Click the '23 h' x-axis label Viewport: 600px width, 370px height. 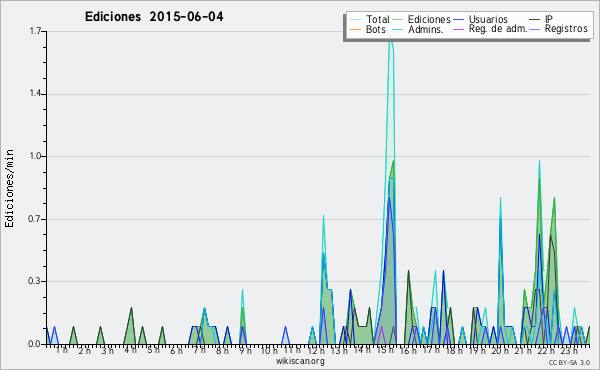click(x=569, y=350)
